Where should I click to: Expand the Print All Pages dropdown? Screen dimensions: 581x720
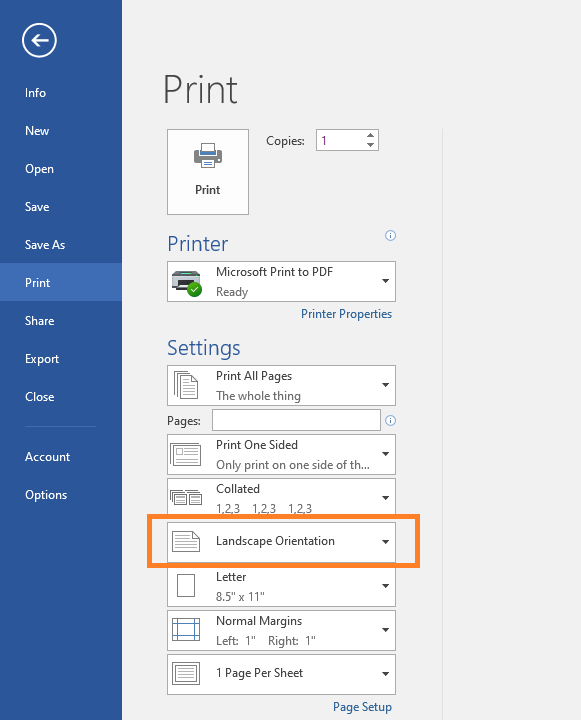[281, 386]
